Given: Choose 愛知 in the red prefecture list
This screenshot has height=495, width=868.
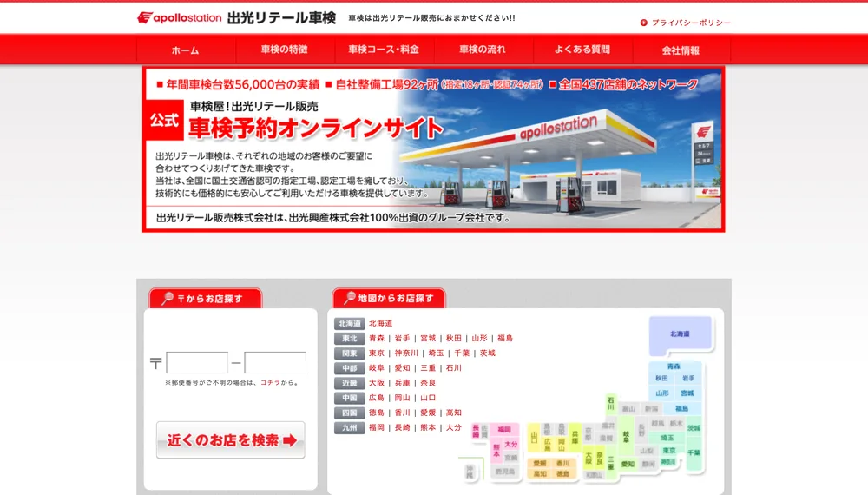Looking at the screenshot, I should click(403, 368).
